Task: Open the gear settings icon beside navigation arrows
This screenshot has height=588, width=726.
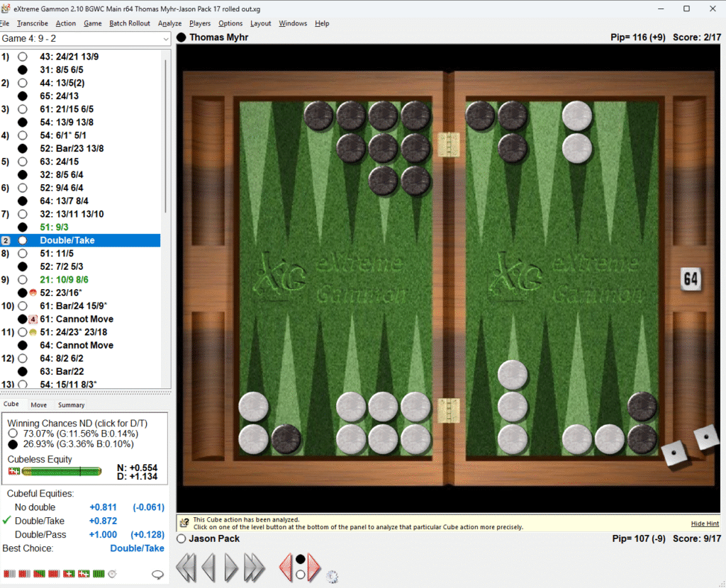Action: click(x=332, y=577)
